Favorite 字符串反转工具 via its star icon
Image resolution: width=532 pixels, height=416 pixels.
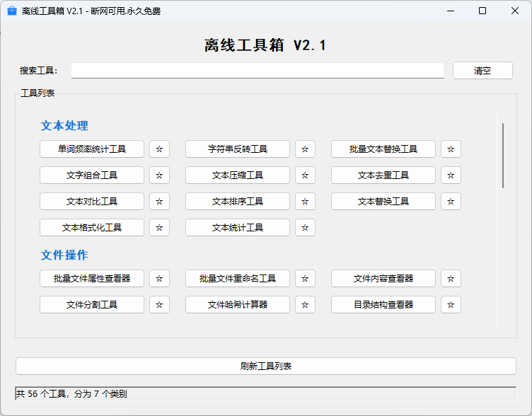click(305, 149)
